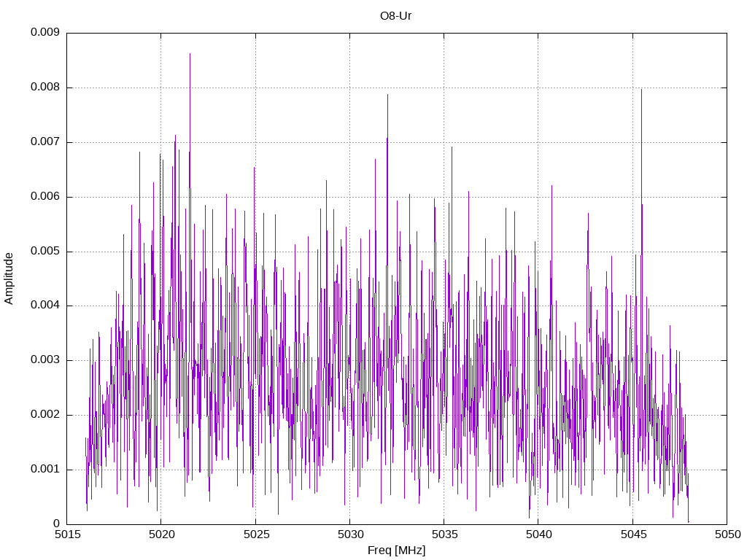Click the y-axis value 0.003
The height and width of the screenshot is (560, 747).
point(44,359)
